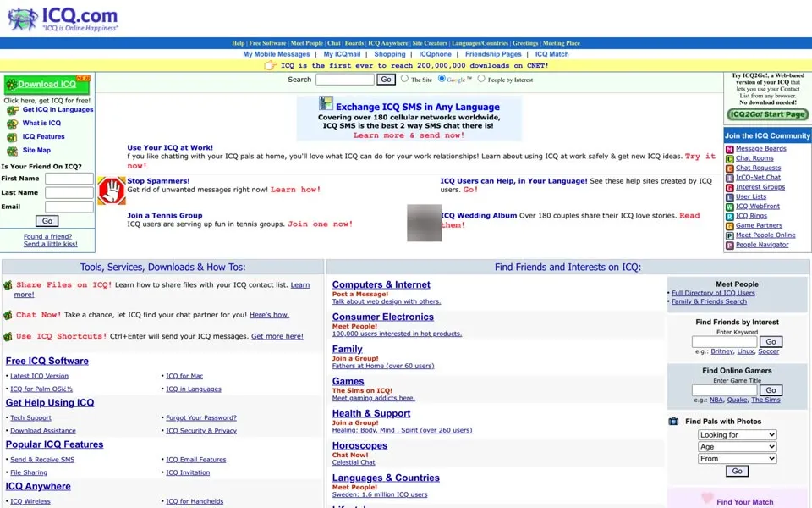Click the Enter Game Title input field
This screenshot has width=812, height=508.
[724, 390]
